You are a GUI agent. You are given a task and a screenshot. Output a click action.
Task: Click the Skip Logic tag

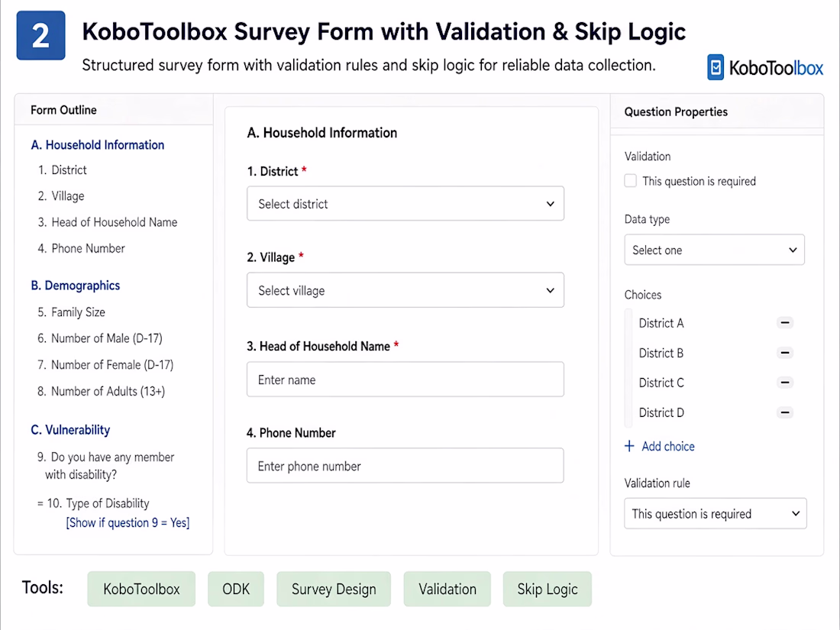(x=548, y=590)
